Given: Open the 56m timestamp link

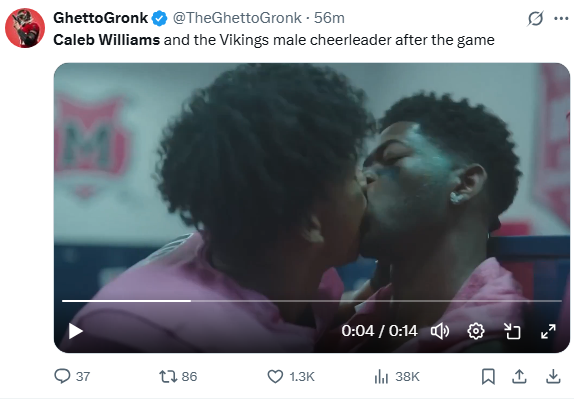Looking at the screenshot, I should coord(329,18).
